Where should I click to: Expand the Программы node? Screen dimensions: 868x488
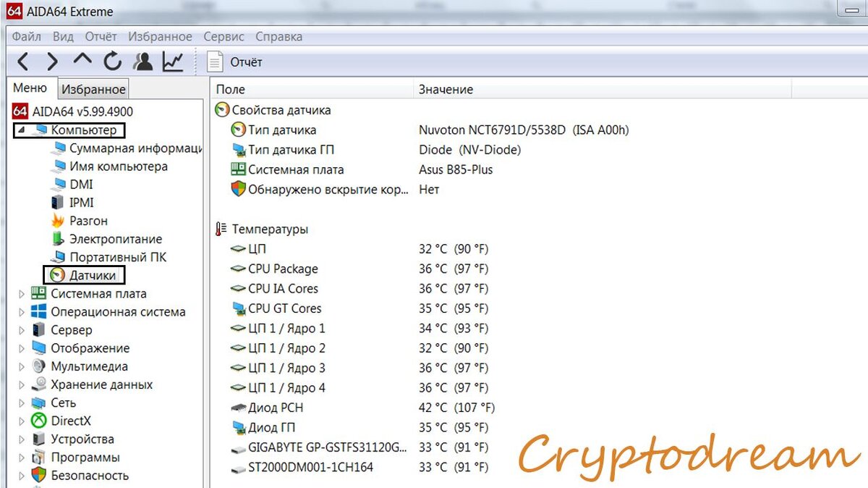click(x=21, y=458)
